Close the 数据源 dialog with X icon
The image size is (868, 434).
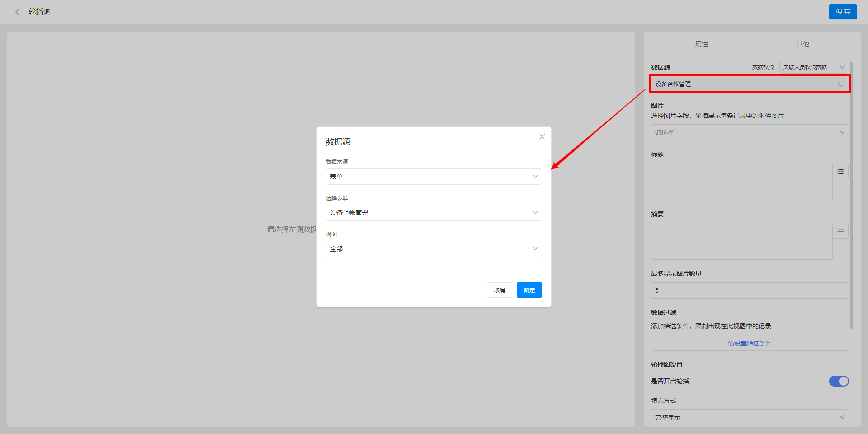pos(542,137)
